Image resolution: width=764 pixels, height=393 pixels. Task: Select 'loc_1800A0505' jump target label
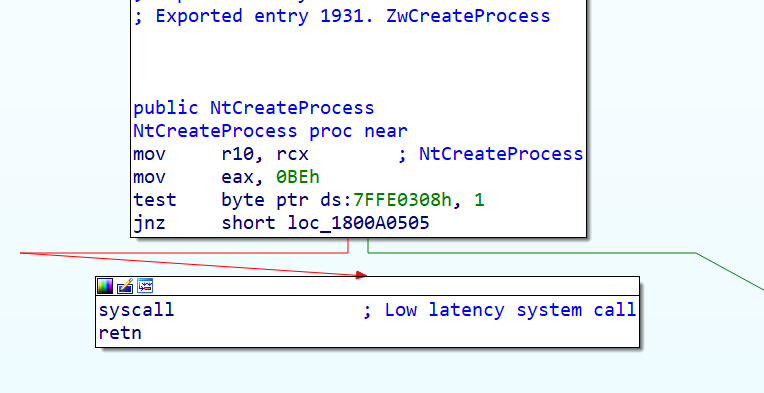tap(359, 223)
